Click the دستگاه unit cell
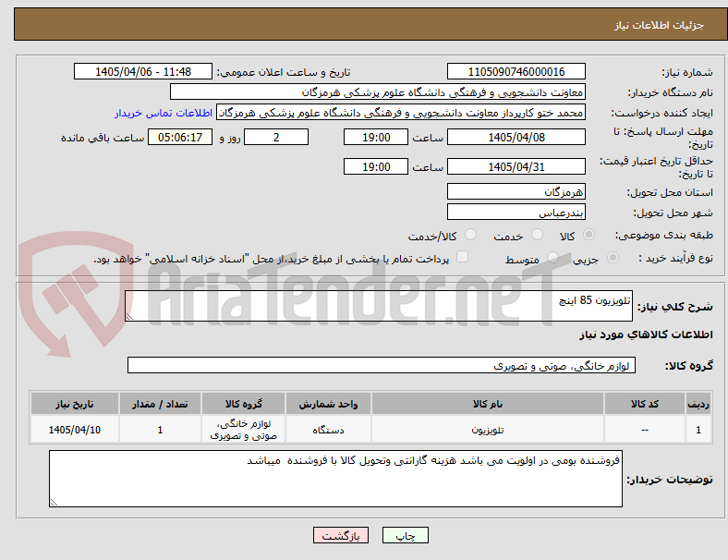The height and width of the screenshot is (560, 728). (328, 430)
